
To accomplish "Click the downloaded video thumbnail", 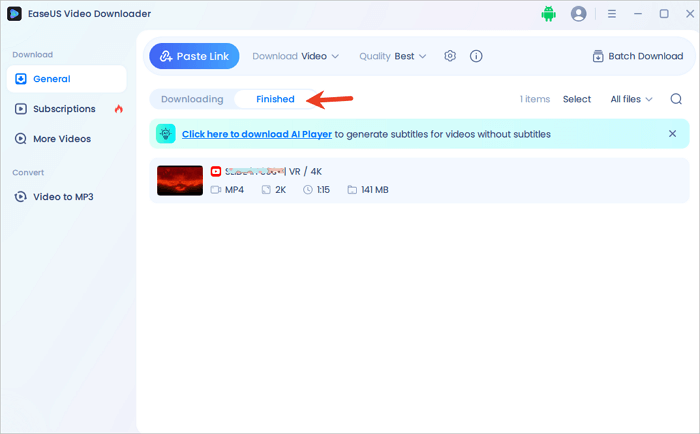I will pos(180,180).
